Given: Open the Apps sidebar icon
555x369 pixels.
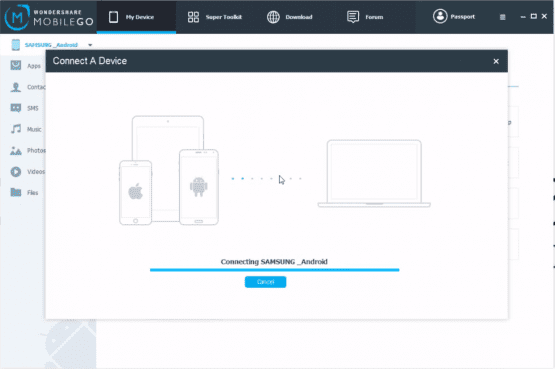Looking at the screenshot, I should pyautogui.click(x=16, y=65).
